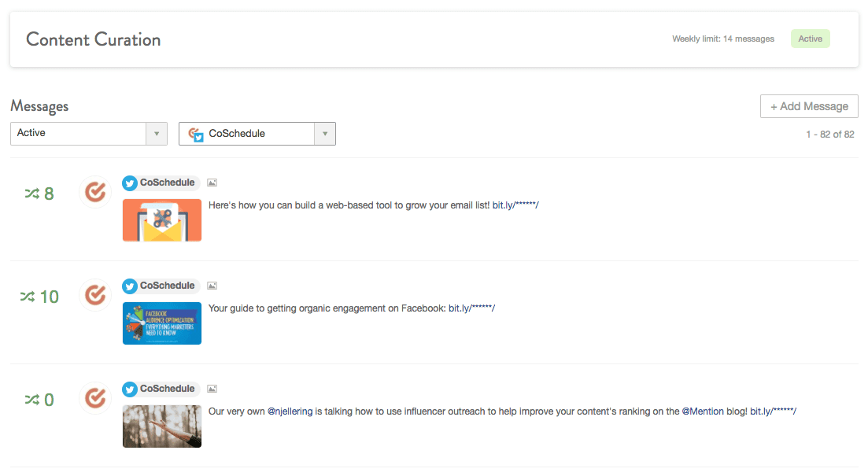Click CoSchedule label on influencer outreach message

pos(167,389)
